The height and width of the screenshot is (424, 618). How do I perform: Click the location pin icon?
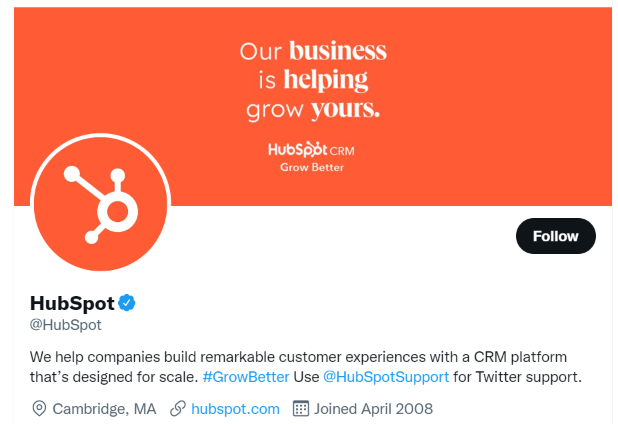point(39,408)
